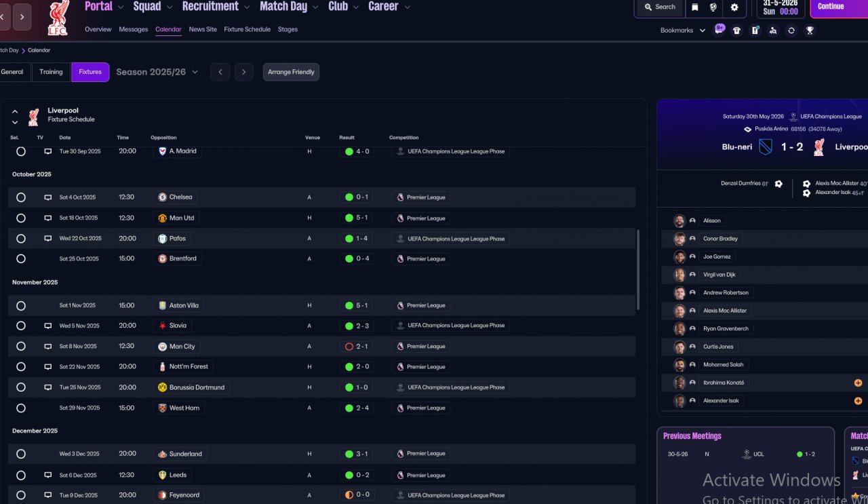
Task: Select the Brentford fixture radio button
Action: [x=21, y=259]
